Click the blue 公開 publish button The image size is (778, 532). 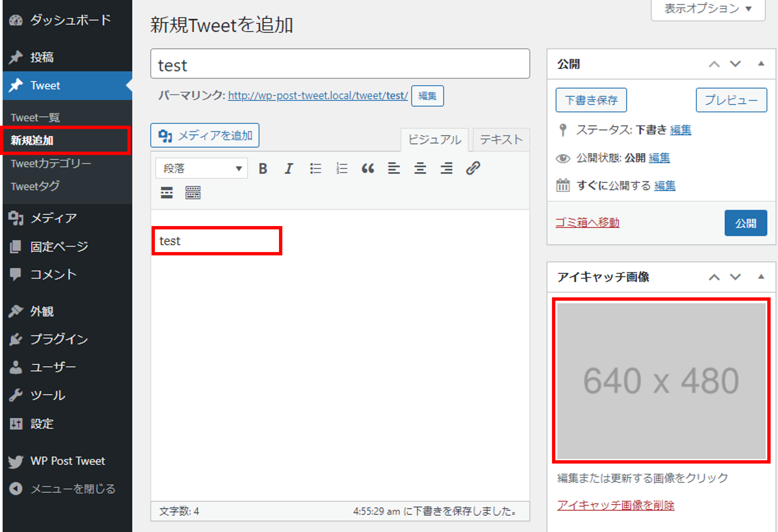click(746, 223)
